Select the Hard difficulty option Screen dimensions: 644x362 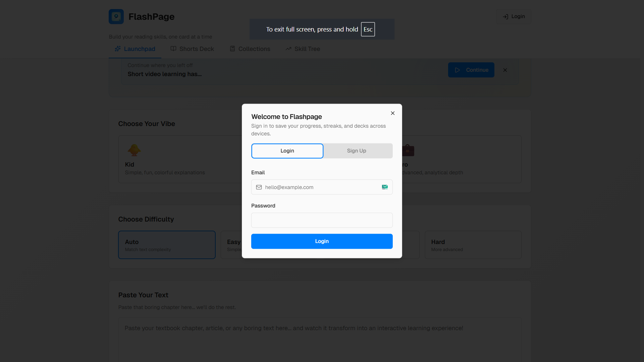tap(473, 245)
